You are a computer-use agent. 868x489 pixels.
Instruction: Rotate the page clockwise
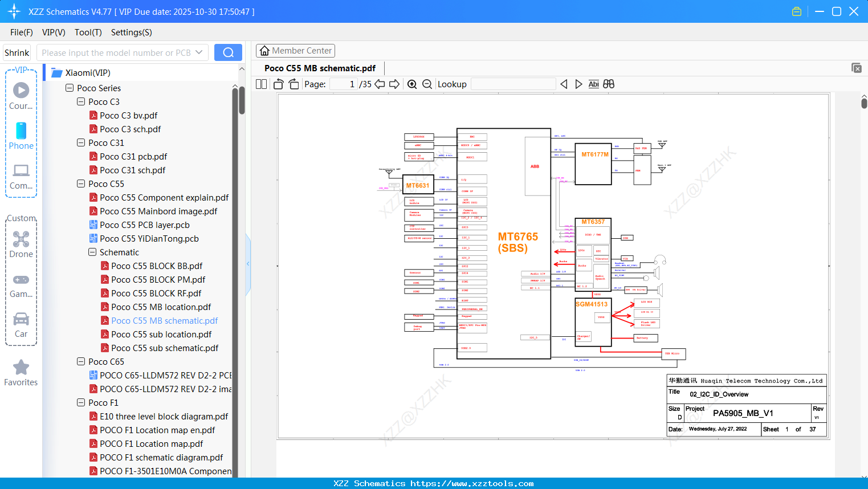tap(293, 84)
